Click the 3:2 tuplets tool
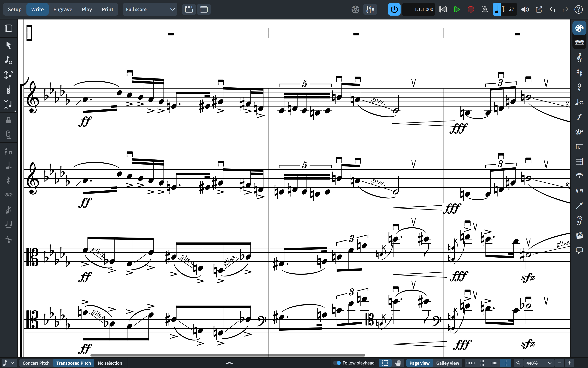 click(x=9, y=195)
